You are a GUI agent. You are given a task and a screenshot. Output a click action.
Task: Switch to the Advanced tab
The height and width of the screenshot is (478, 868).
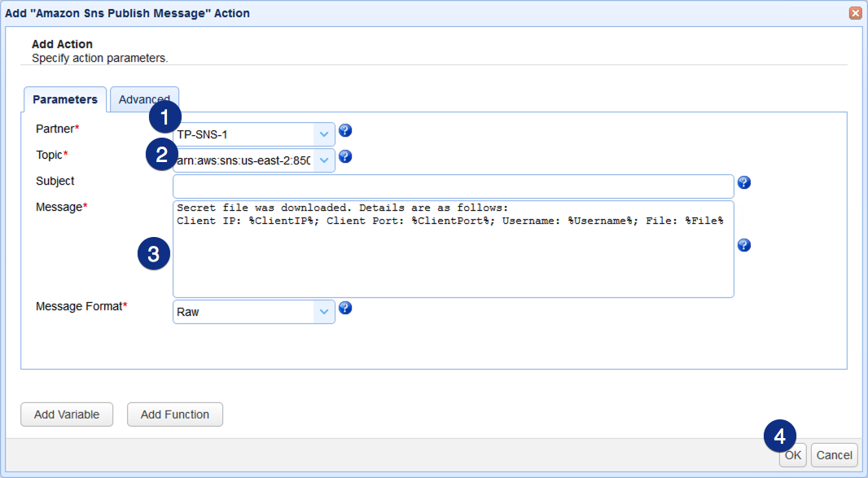[144, 99]
